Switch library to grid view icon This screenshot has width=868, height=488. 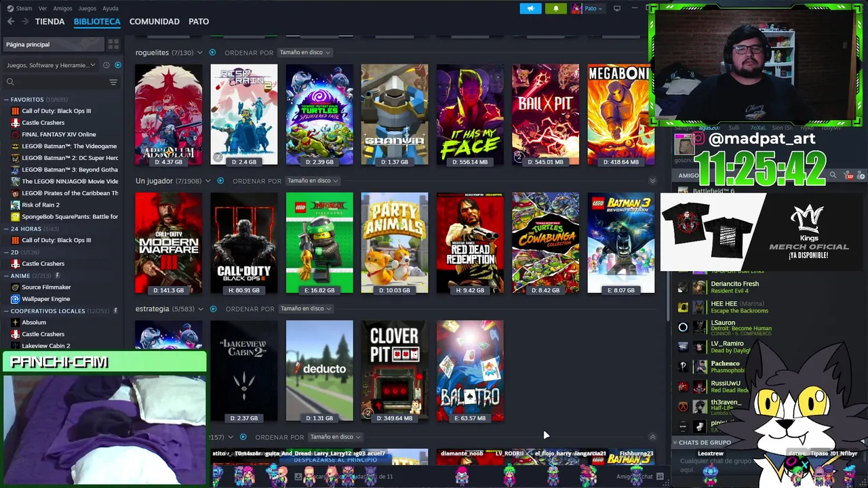pyautogui.click(x=113, y=44)
